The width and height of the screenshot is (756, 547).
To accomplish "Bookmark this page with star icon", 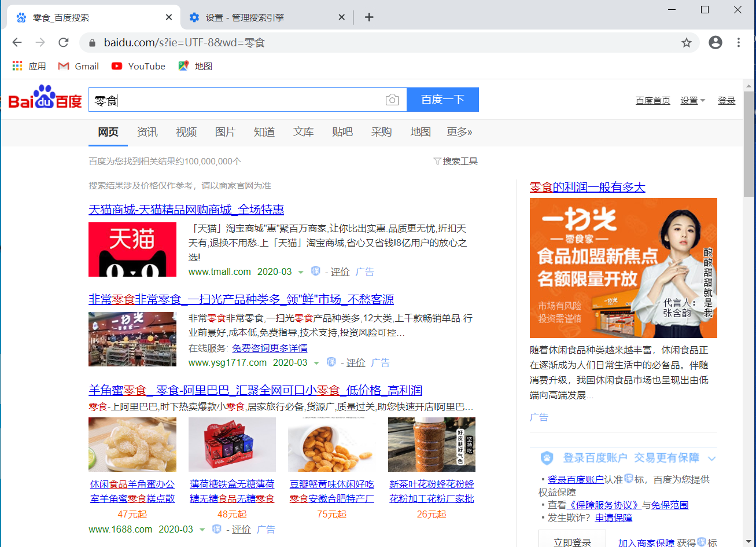I will (687, 42).
